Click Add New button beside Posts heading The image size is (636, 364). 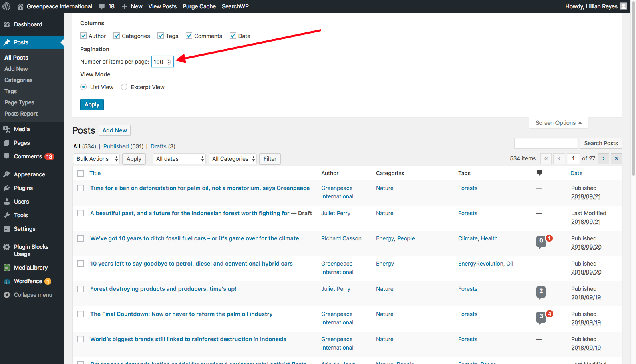pos(115,130)
